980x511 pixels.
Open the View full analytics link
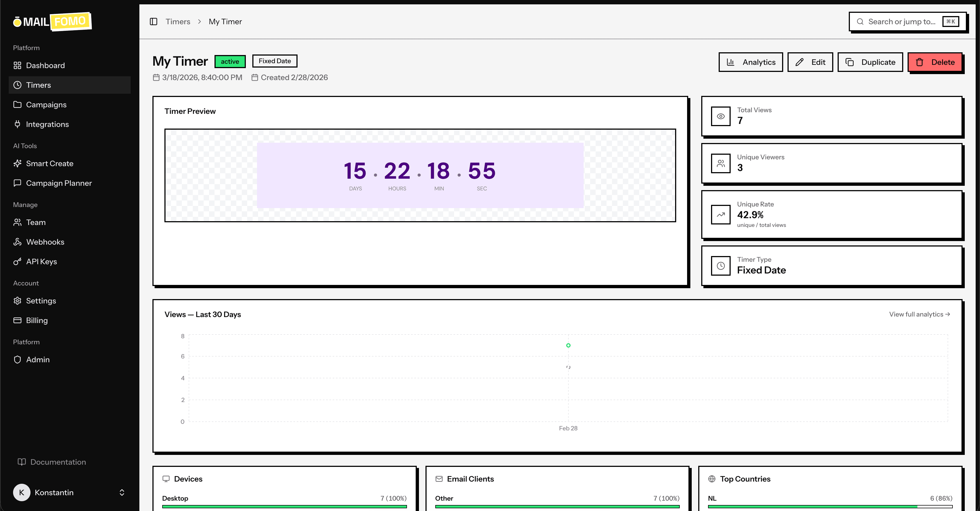[919, 314]
